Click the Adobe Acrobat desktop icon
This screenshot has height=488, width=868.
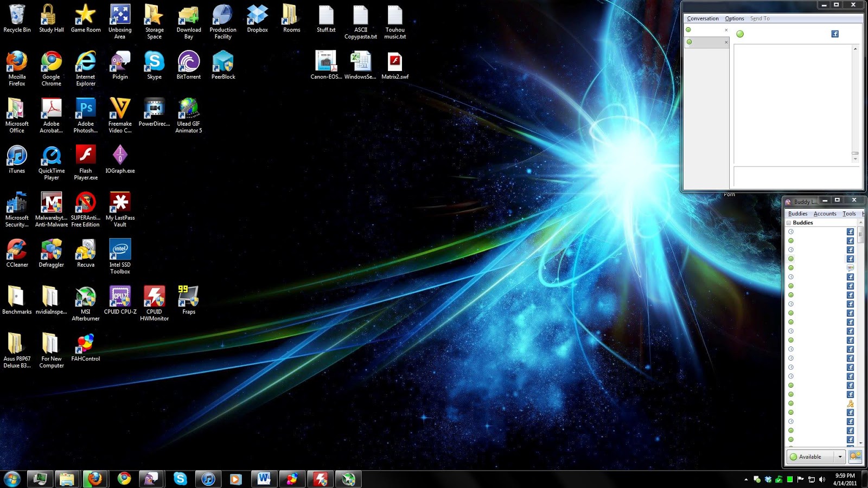click(52, 115)
